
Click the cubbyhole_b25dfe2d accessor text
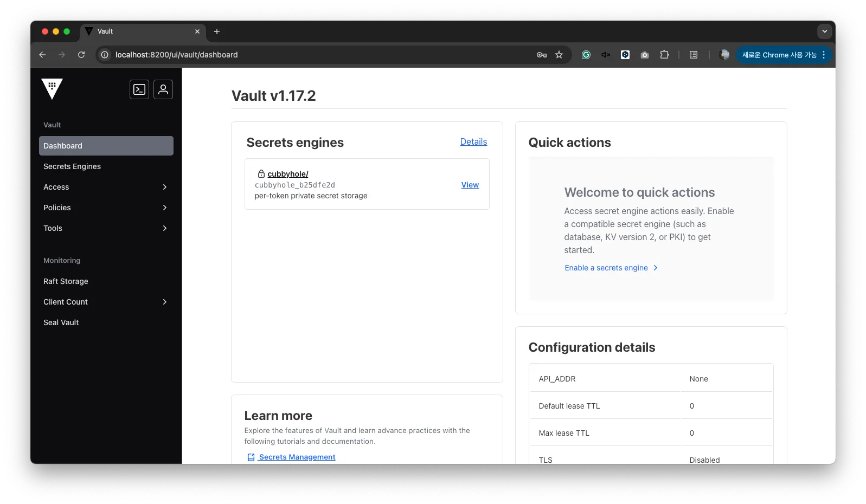[x=295, y=185]
